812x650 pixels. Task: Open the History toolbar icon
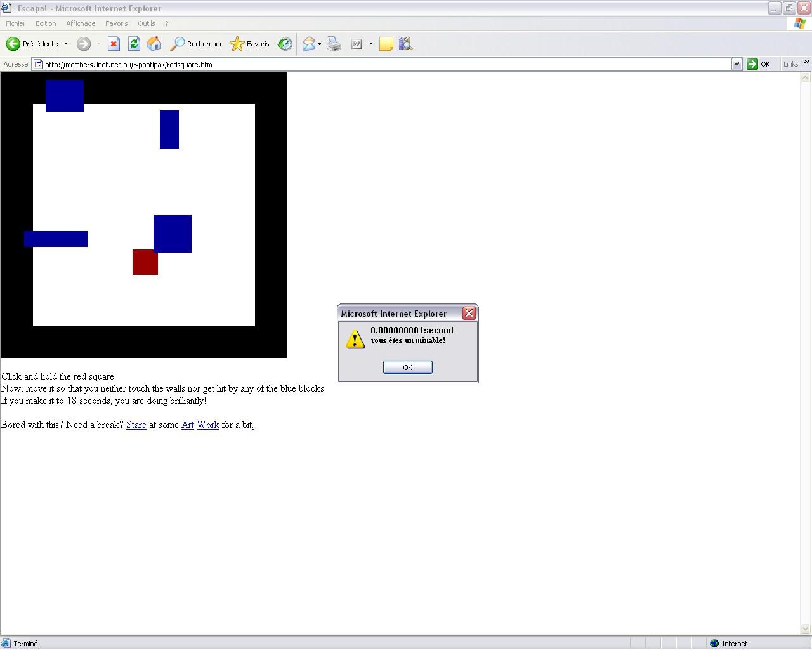(x=285, y=44)
